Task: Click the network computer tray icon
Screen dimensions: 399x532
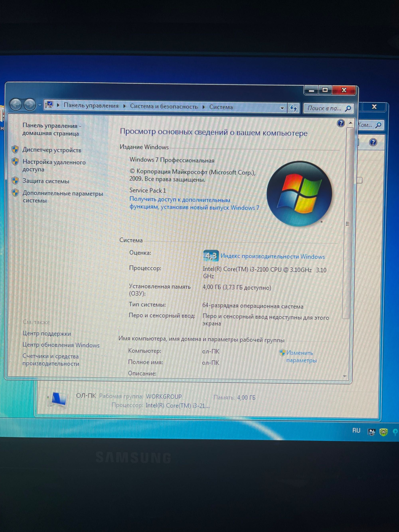Action: coord(372,432)
